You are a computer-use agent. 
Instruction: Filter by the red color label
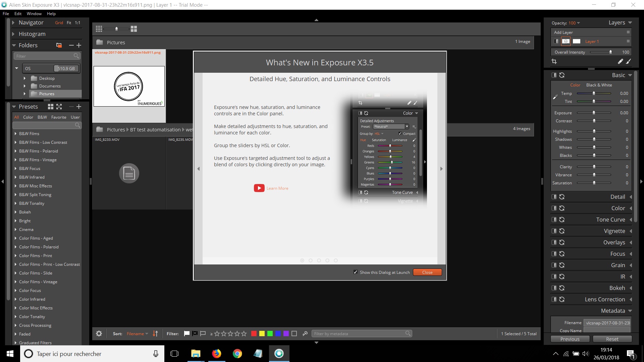pyautogui.click(x=254, y=334)
